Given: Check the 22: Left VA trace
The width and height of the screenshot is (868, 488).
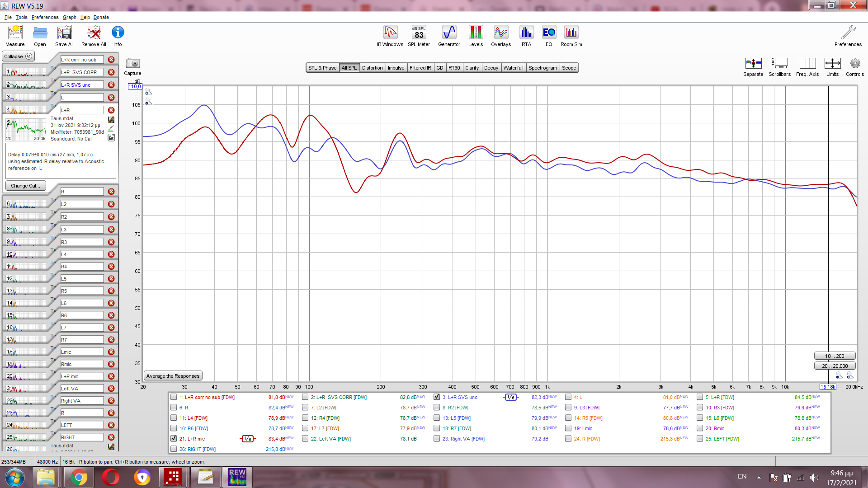Looking at the screenshot, I should pos(305,439).
